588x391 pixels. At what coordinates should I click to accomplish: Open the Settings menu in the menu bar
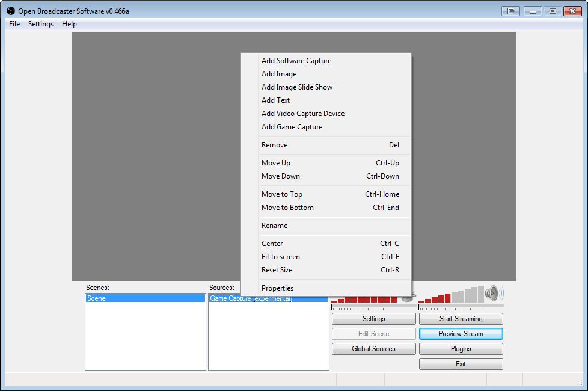[41, 24]
